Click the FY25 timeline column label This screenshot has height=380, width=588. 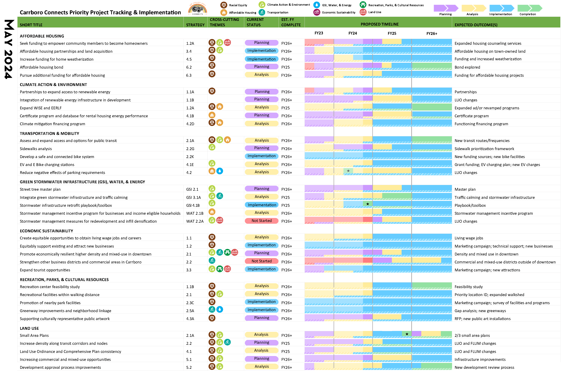[392, 33]
